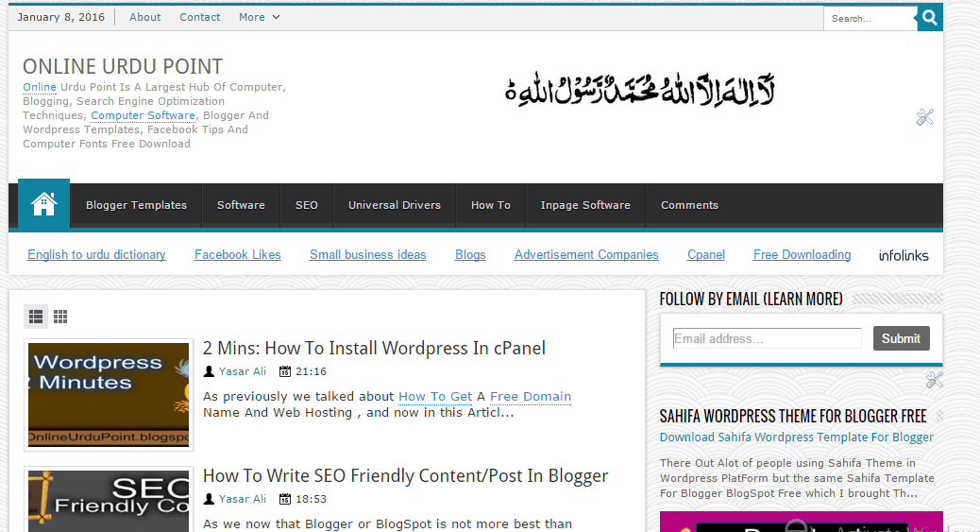Image resolution: width=980 pixels, height=532 pixels.
Task: Submit the email subscription
Action: (x=901, y=338)
